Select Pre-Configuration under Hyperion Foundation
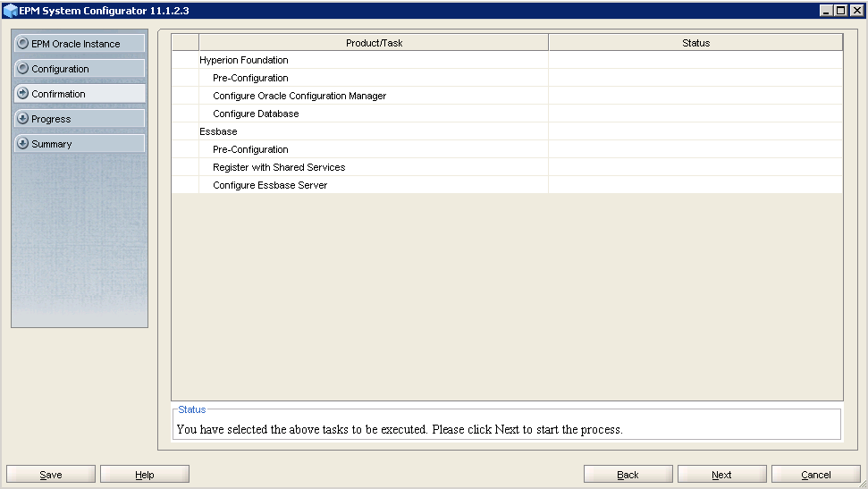868x489 pixels. tap(507, 78)
